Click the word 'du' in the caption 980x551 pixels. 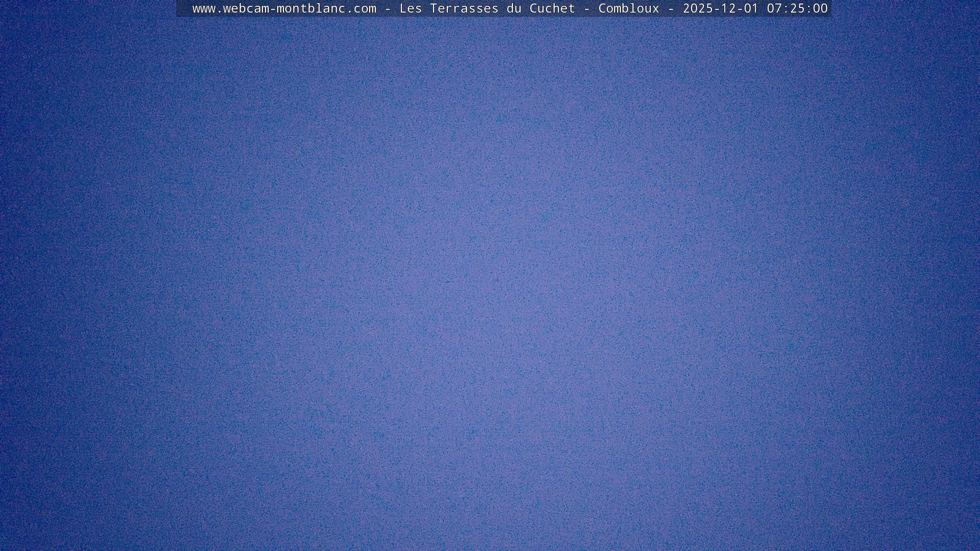pyautogui.click(x=514, y=8)
